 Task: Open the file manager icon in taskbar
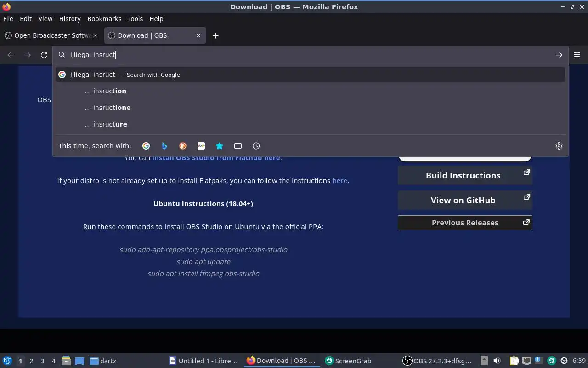(x=66, y=361)
